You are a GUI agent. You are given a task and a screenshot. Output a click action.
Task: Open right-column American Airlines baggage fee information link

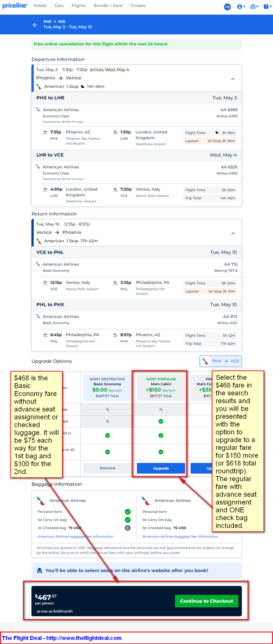[x=180, y=537]
